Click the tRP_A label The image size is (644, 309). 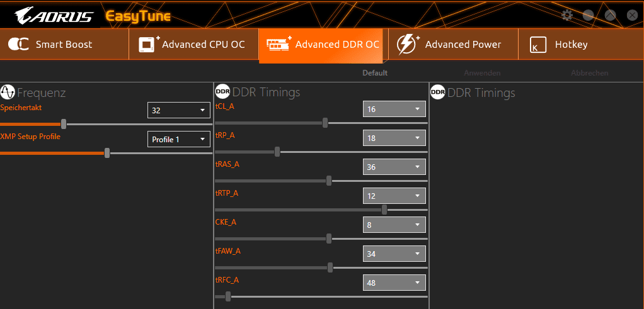[225, 135]
